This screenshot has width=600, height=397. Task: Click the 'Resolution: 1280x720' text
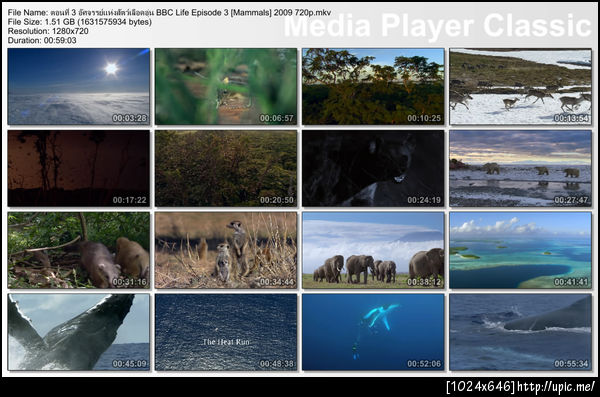(48, 31)
